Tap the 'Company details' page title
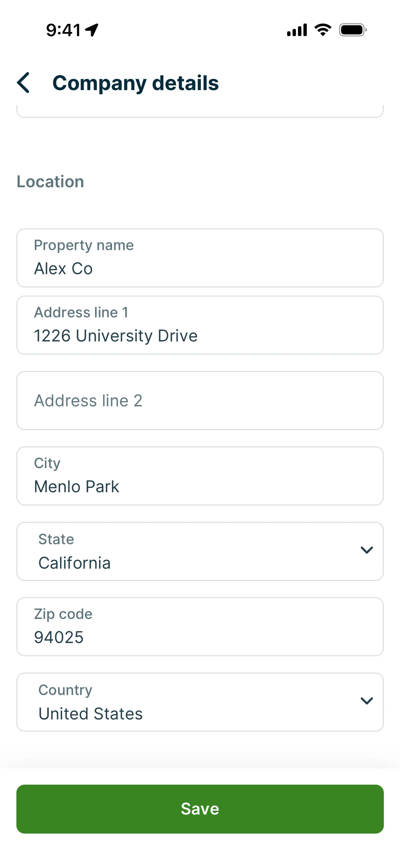 (x=135, y=83)
